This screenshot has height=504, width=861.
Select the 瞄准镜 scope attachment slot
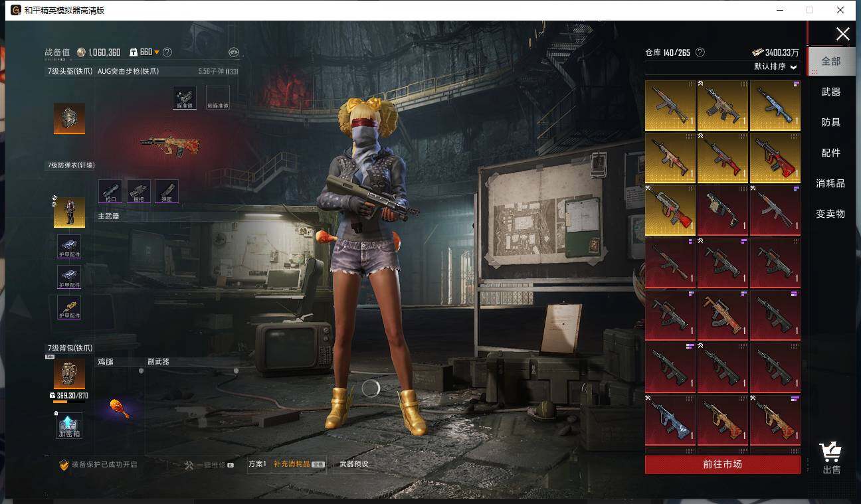185,98
